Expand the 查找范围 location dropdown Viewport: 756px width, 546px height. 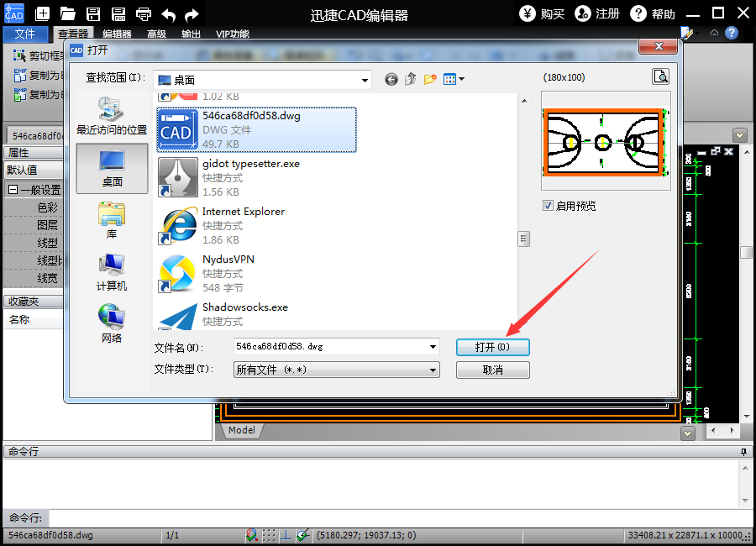[x=365, y=80]
